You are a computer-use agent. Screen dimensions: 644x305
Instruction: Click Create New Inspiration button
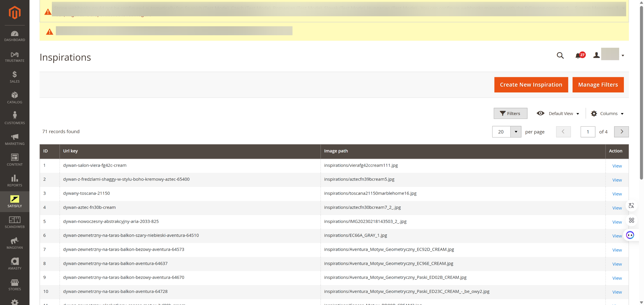coord(531,85)
